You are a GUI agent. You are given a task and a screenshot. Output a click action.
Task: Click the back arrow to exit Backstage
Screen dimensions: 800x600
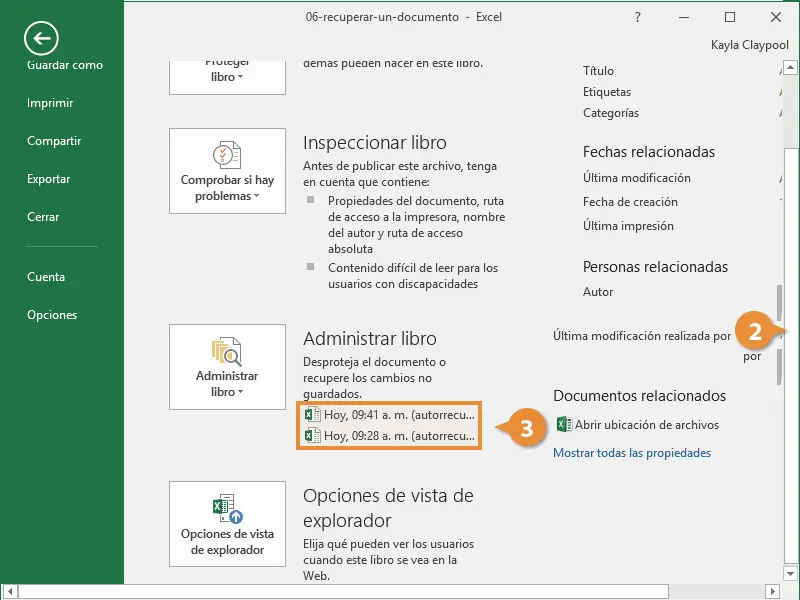click(41, 39)
